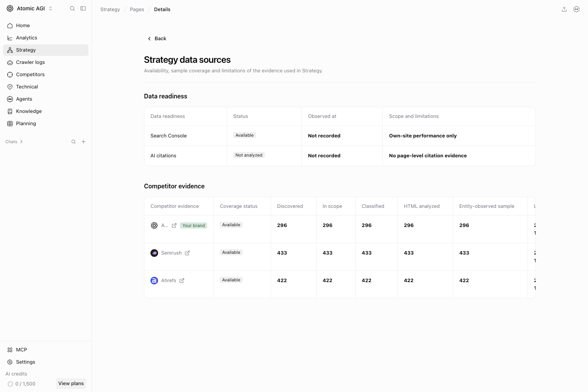Open Crawler logs page
This screenshot has height=392, width=588.
pyautogui.click(x=46, y=62)
